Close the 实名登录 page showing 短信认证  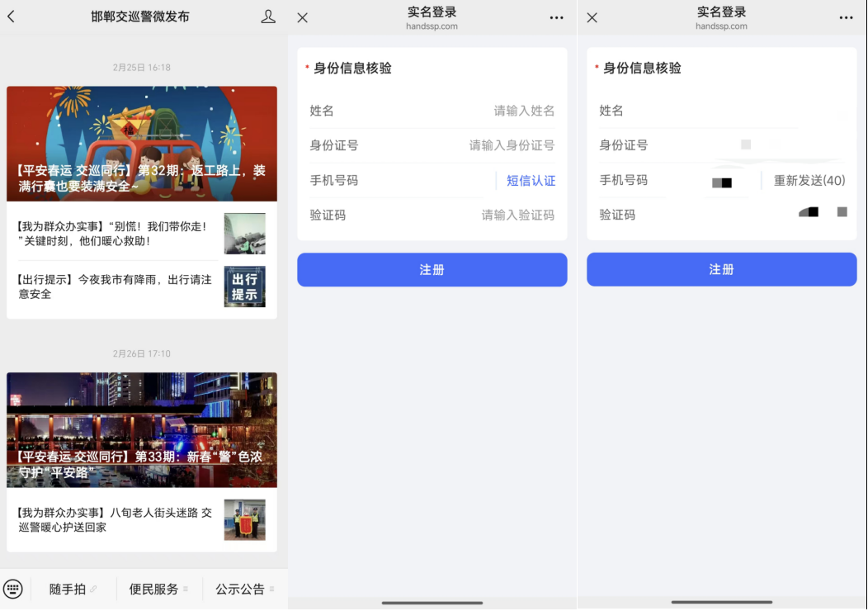tap(303, 17)
